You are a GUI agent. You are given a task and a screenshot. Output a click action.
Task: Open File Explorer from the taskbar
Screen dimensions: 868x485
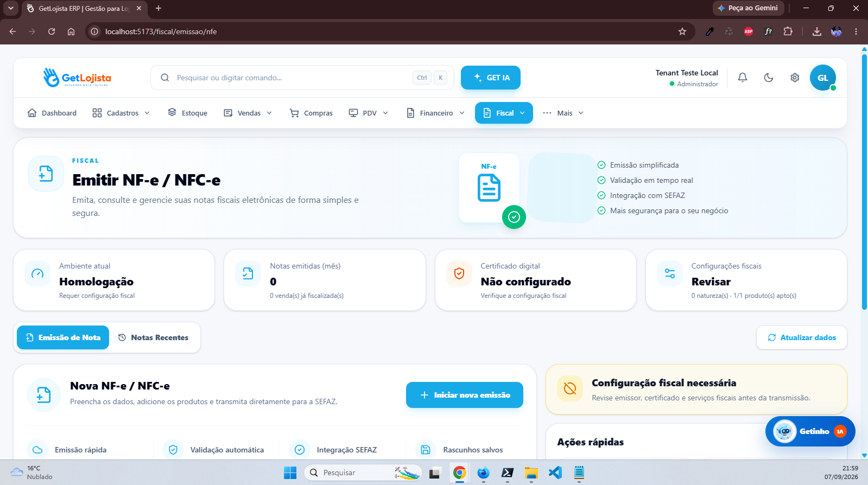[x=531, y=473]
